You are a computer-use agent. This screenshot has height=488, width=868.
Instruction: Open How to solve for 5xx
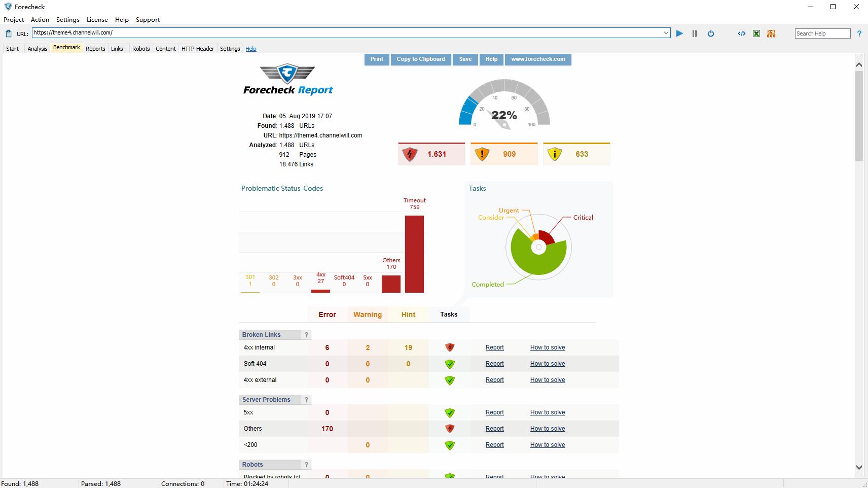click(x=548, y=412)
